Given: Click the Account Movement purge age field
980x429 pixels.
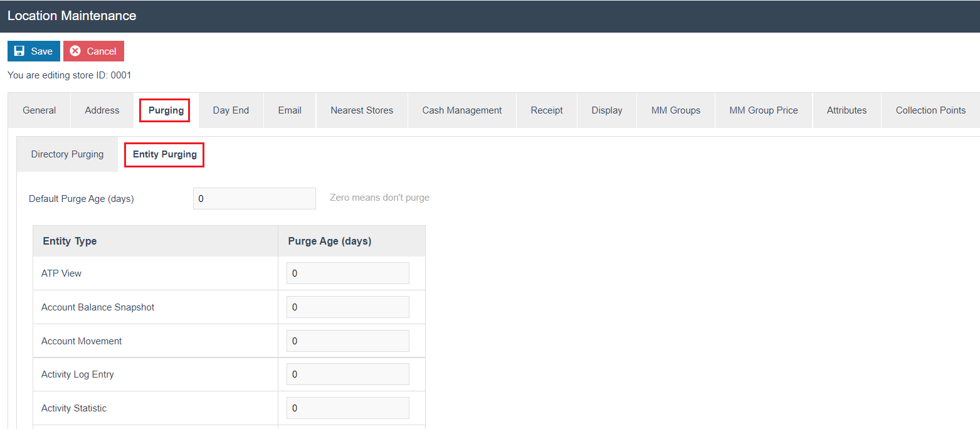Looking at the screenshot, I should 347,341.
